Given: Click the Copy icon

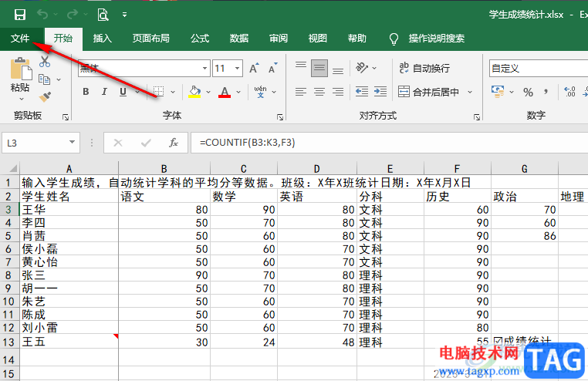Looking at the screenshot, I should 45,79.
